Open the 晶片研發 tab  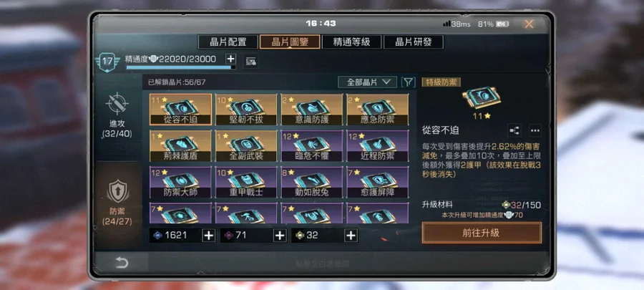413,42
